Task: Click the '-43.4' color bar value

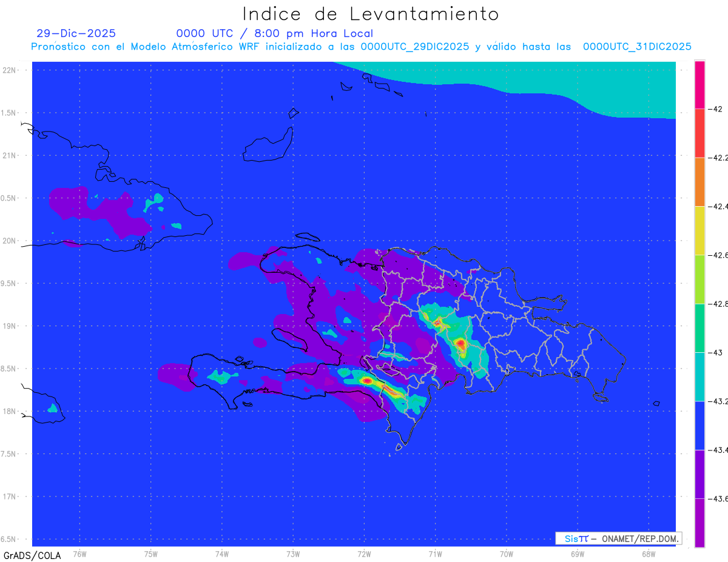Action: pos(719,450)
